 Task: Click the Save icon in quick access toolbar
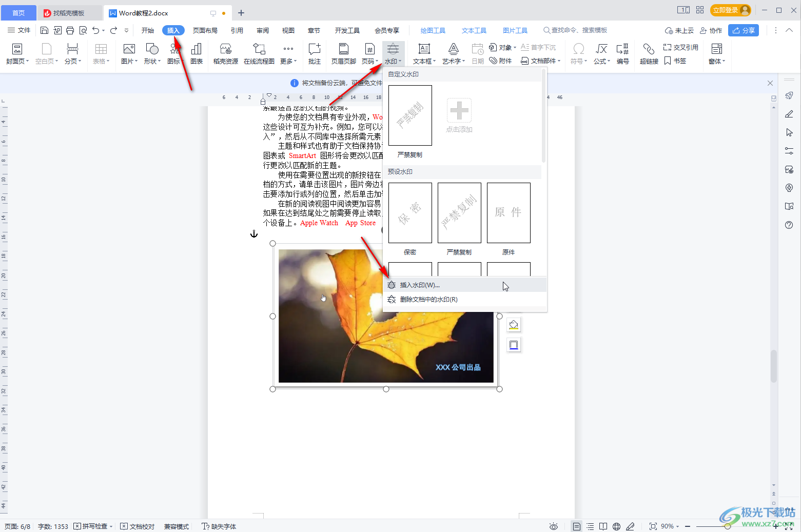click(x=44, y=30)
